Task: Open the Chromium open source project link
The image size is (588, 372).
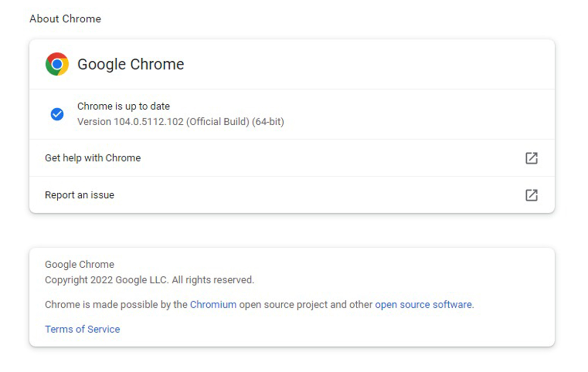Action: pyautogui.click(x=213, y=304)
